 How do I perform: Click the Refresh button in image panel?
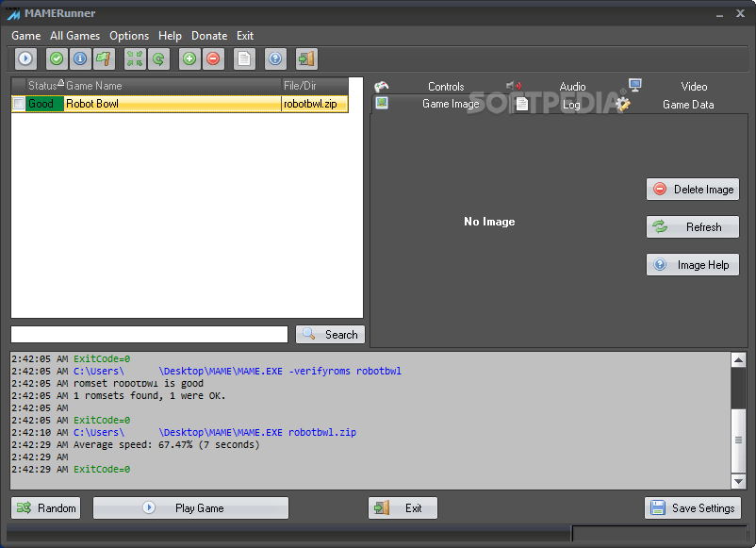coord(692,226)
